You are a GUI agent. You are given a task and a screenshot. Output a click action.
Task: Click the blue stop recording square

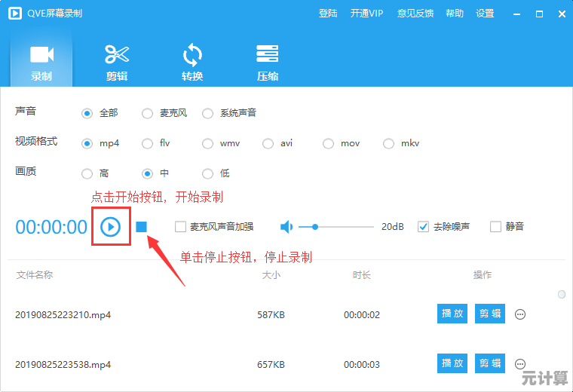(141, 226)
